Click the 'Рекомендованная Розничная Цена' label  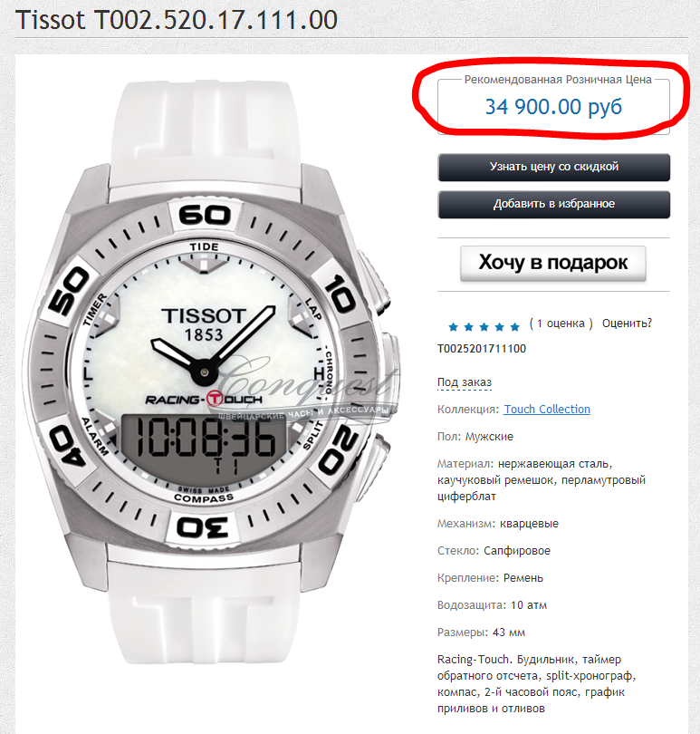(x=558, y=80)
